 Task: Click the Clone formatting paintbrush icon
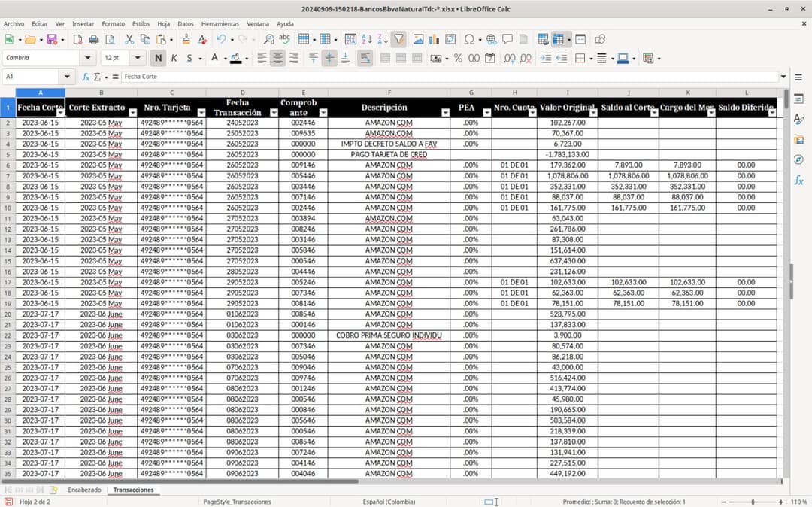coord(186,39)
